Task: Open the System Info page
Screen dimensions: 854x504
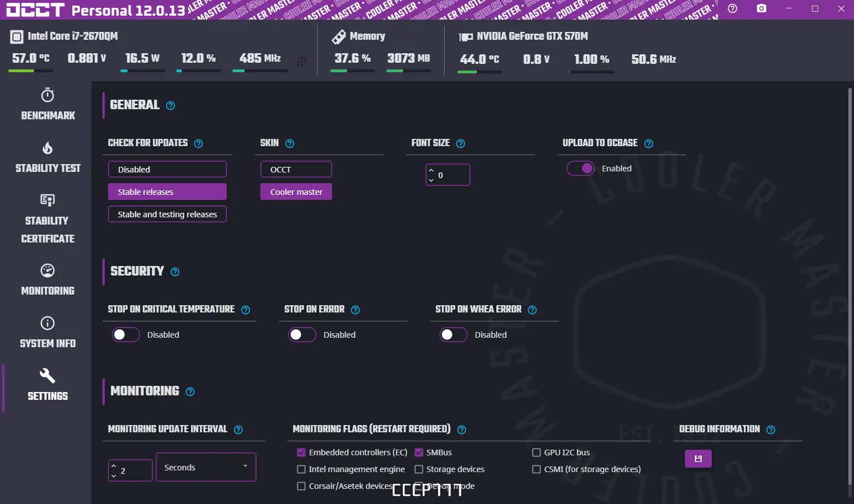Action: point(48,332)
